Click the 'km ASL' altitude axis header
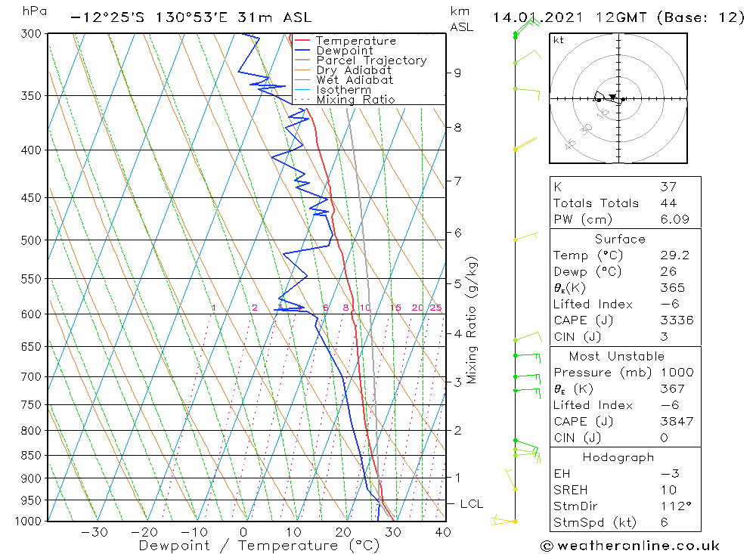The height and width of the screenshot is (554, 756). click(x=461, y=20)
